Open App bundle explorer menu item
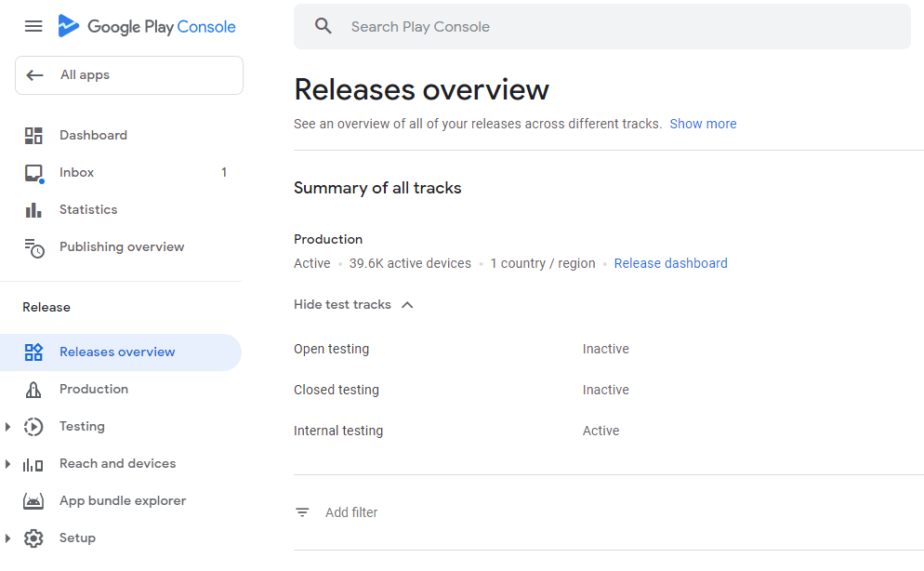Screen dimensions: 924x571 pyautogui.click(x=121, y=501)
